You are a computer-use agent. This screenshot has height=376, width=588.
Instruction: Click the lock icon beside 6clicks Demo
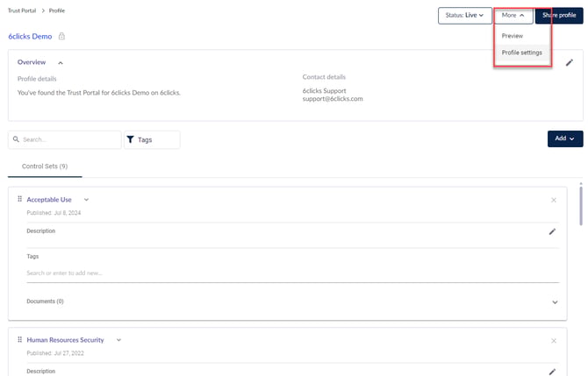[61, 36]
